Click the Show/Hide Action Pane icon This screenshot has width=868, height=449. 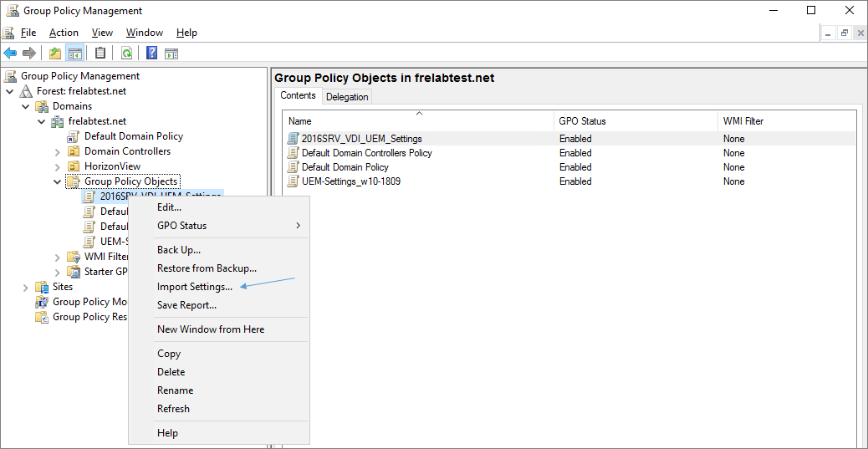coord(171,54)
